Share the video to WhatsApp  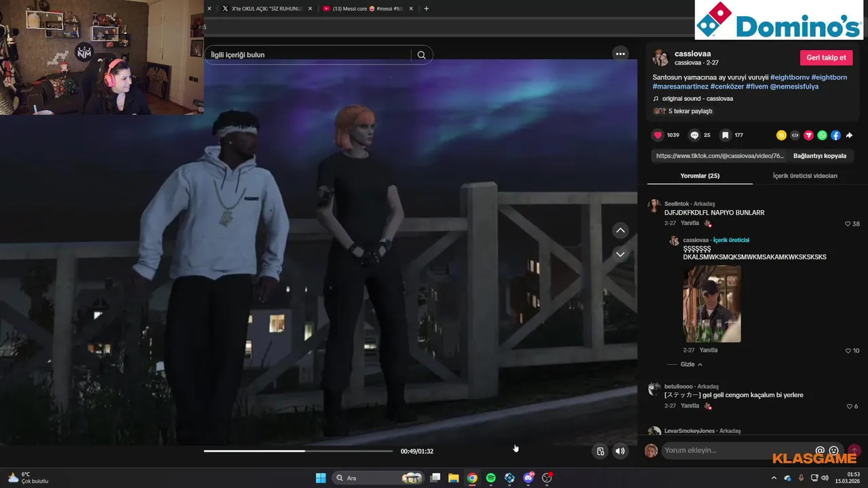click(822, 135)
